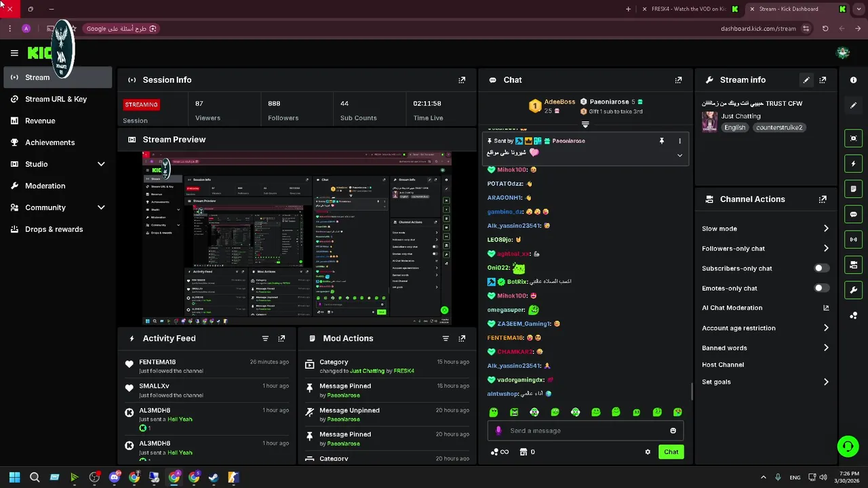
Task: Open Drops & rewards page
Action: point(58,229)
